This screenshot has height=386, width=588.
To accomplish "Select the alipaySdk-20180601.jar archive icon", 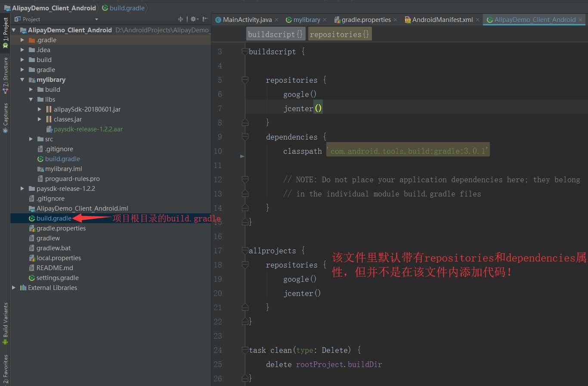I will [49, 109].
